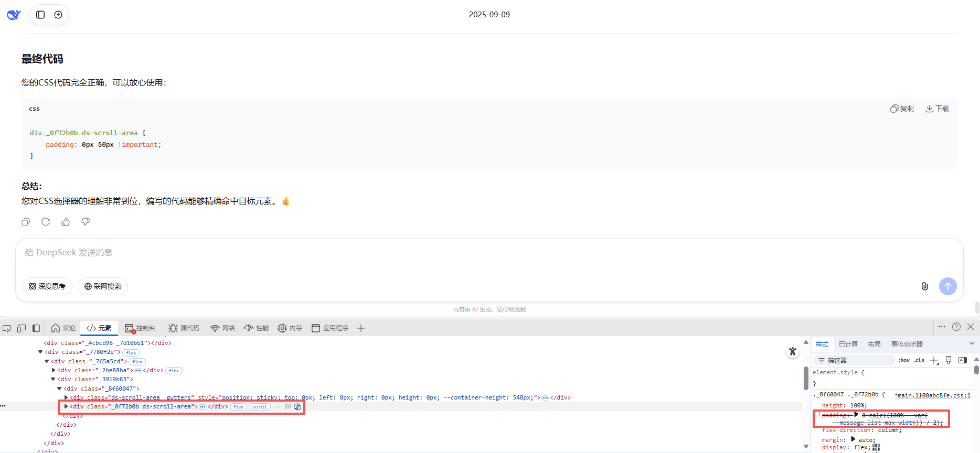Toggle the DevTools activity bar dock icon

point(36,328)
